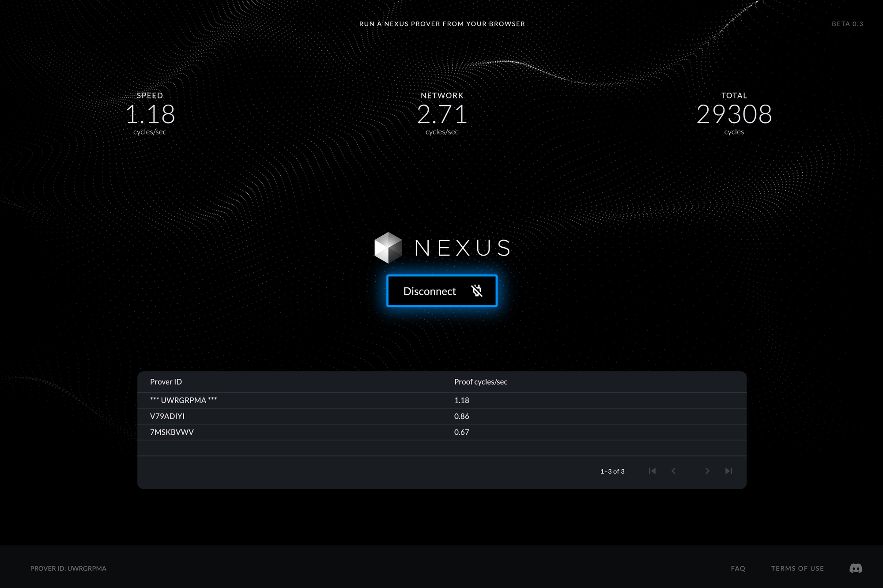Go to next page in prover table
Viewport: 883px width, 588px height.
point(707,471)
